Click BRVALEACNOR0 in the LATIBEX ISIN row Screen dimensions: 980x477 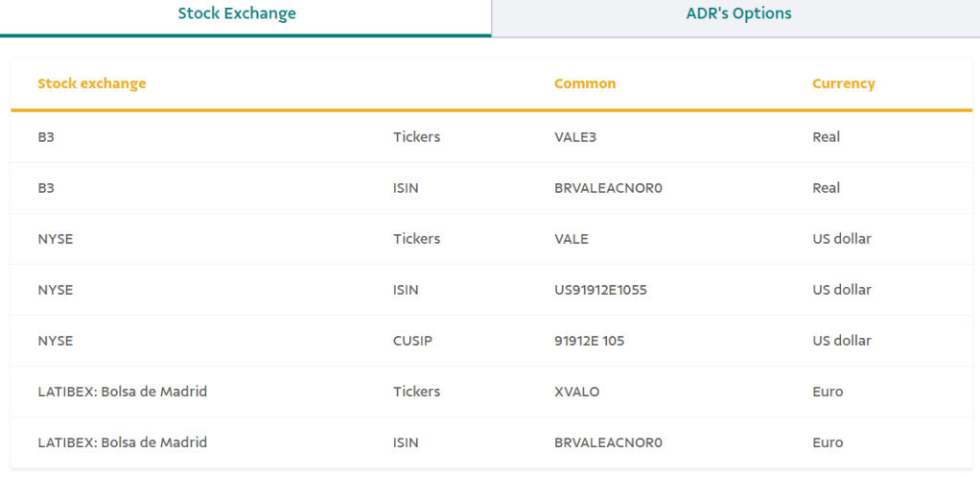(608, 442)
